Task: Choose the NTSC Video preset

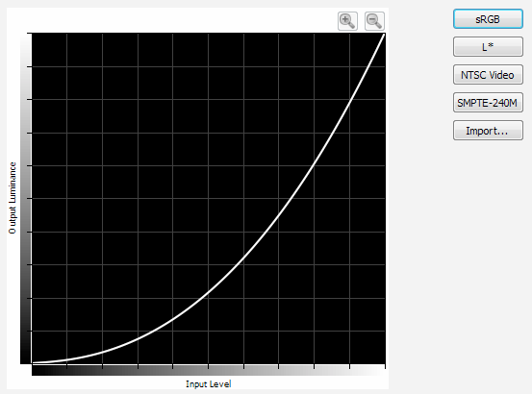Action: pos(488,75)
